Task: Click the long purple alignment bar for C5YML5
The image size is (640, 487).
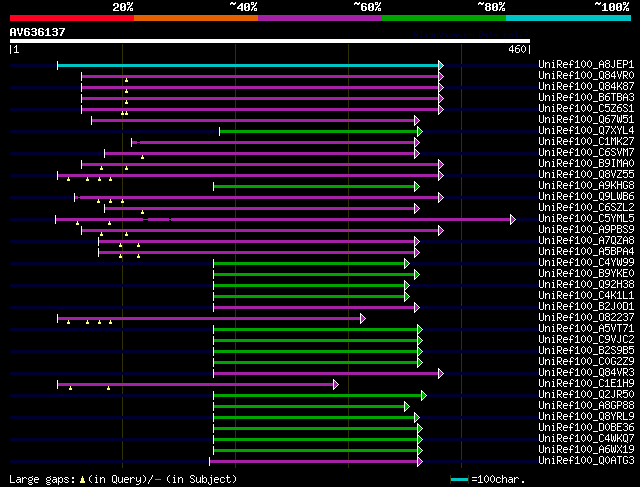Action: (x=283, y=220)
